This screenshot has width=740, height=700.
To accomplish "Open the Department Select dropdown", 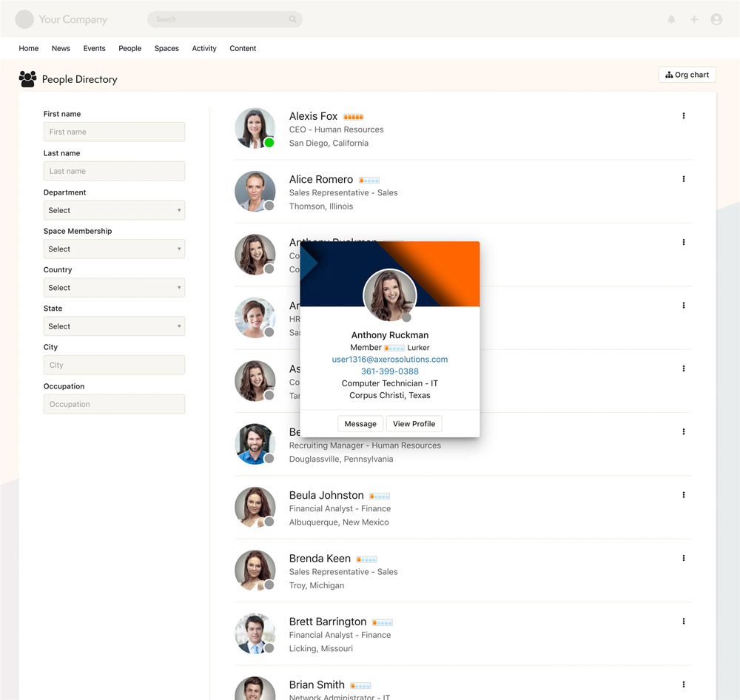I will (114, 210).
